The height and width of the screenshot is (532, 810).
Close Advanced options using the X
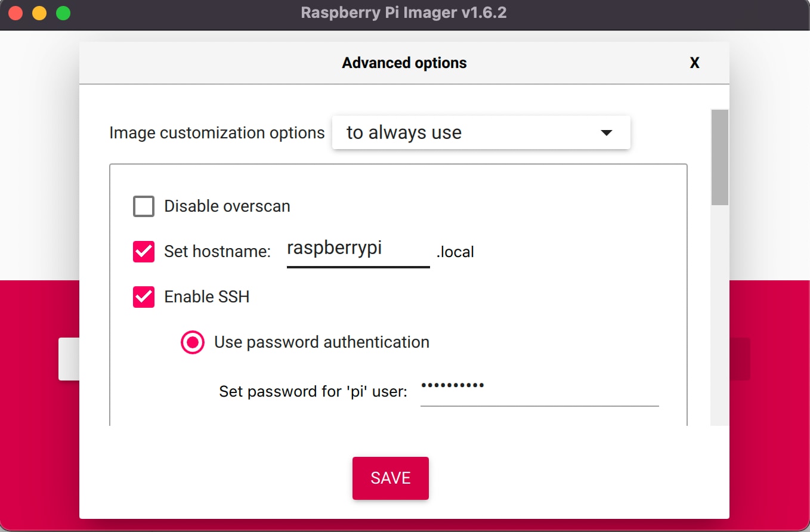coord(694,63)
